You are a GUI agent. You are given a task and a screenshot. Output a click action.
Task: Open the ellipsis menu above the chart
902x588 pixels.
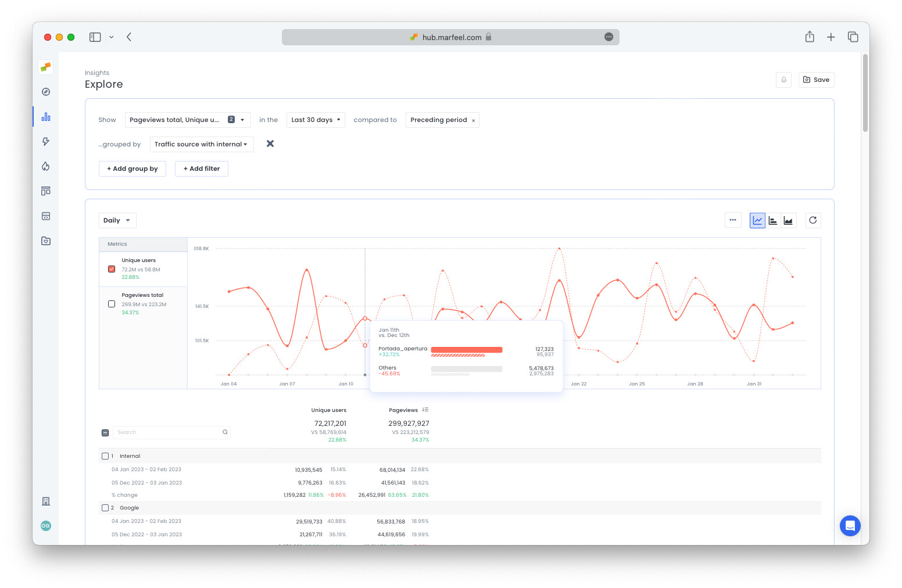(x=733, y=220)
